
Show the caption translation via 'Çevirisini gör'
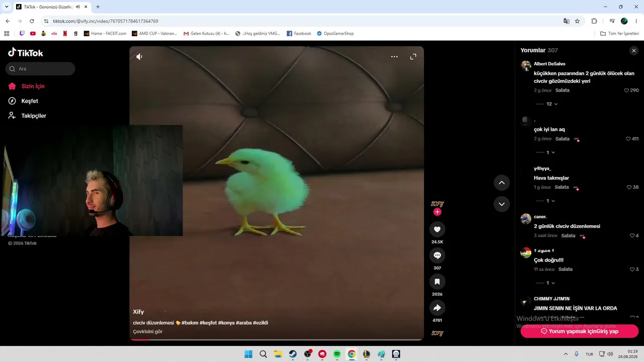(148, 332)
